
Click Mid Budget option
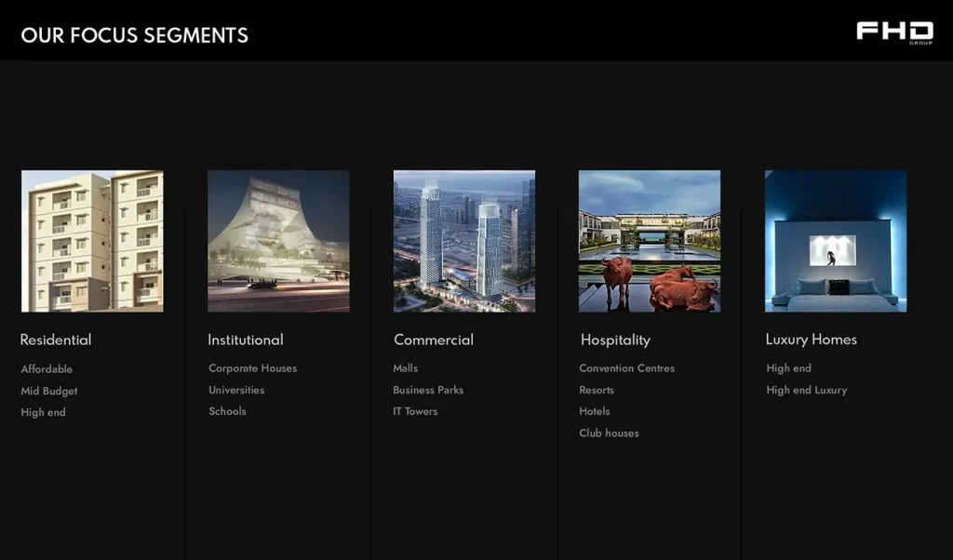(x=49, y=391)
